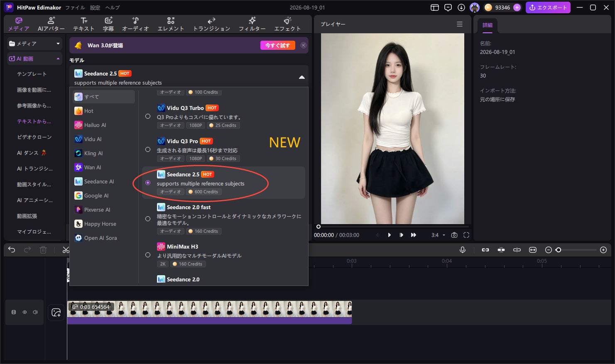Open the download center icon in title bar
This screenshot has height=364, width=615.
pos(461,7)
